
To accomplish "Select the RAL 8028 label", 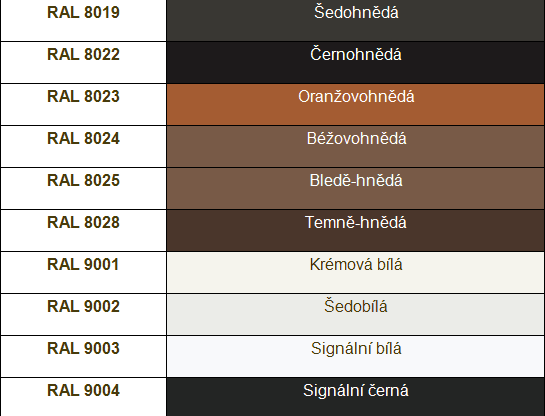I will (x=83, y=223).
